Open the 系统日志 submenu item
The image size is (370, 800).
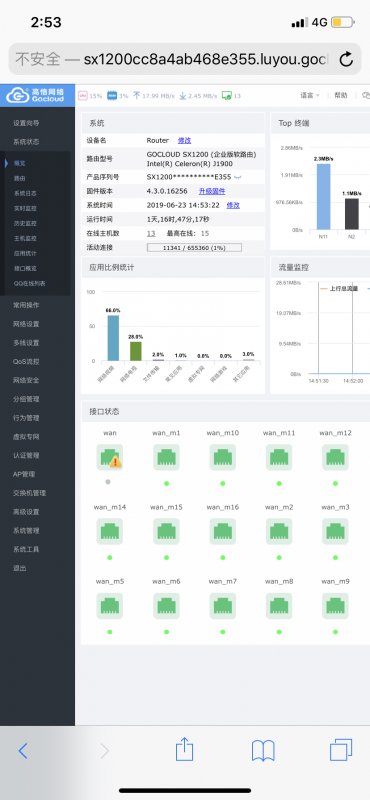tap(25, 193)
